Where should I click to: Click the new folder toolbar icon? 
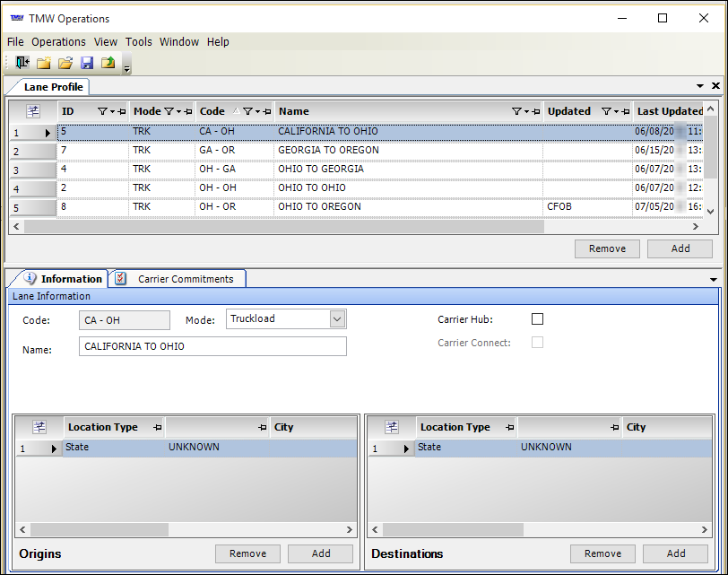click(x=43, y=63)
